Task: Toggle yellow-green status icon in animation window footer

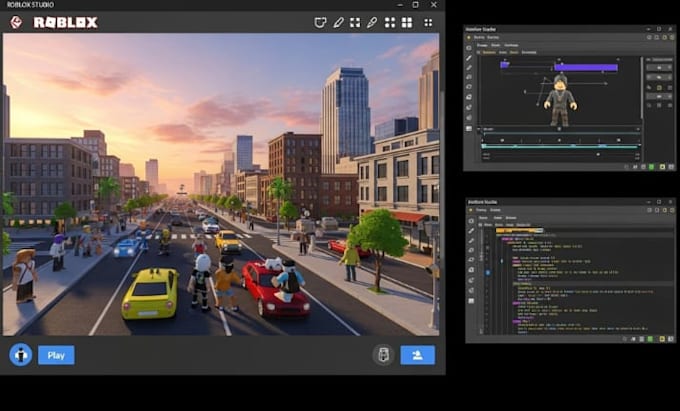Action: coord(662,166)
